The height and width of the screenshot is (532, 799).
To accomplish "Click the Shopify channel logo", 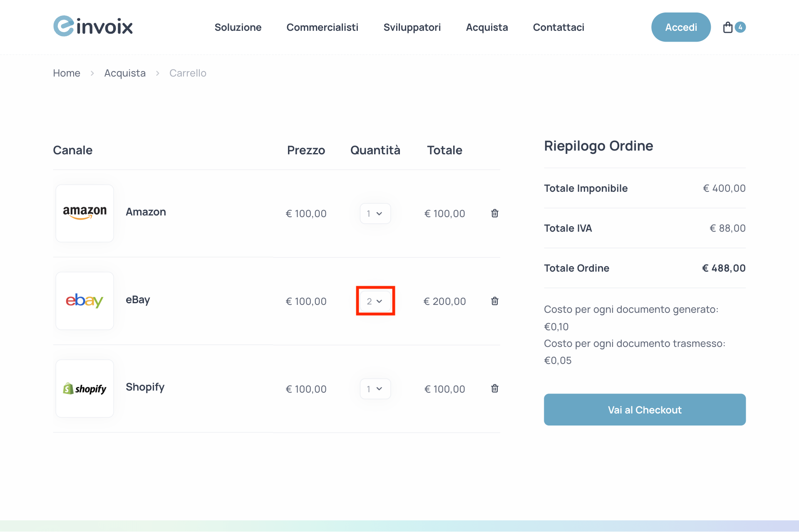I will point(84,388).
